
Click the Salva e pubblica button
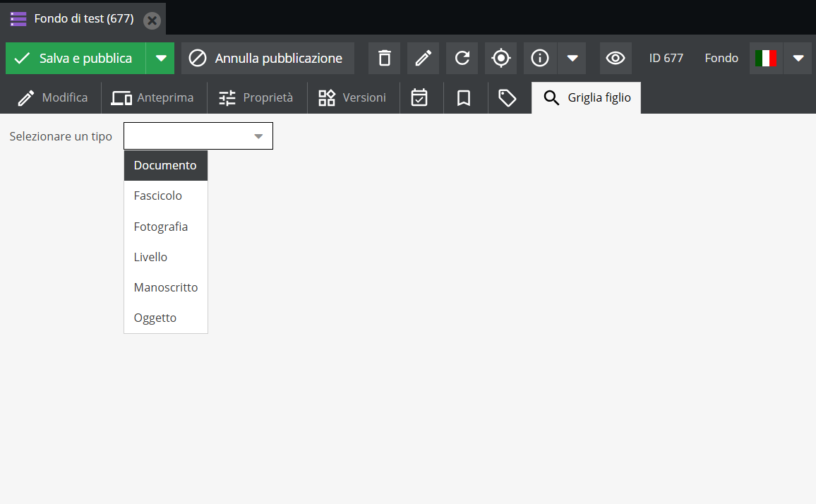[76, 58]
